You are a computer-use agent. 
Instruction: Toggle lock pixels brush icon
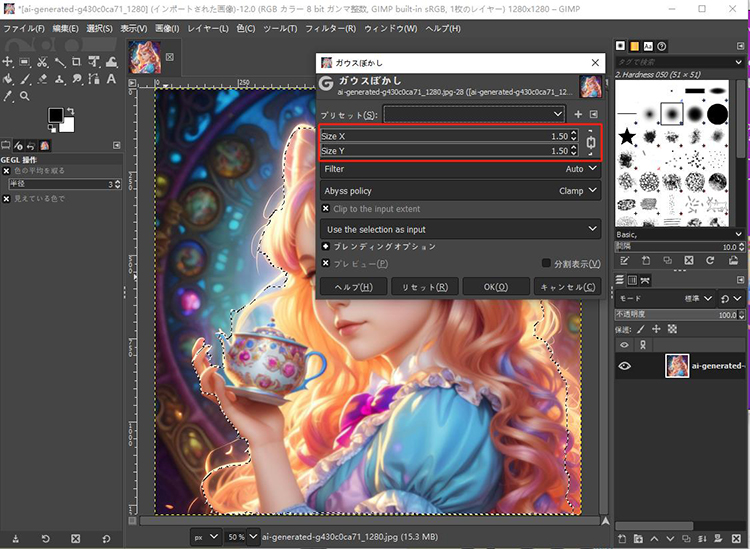click(x=641, y=329)
